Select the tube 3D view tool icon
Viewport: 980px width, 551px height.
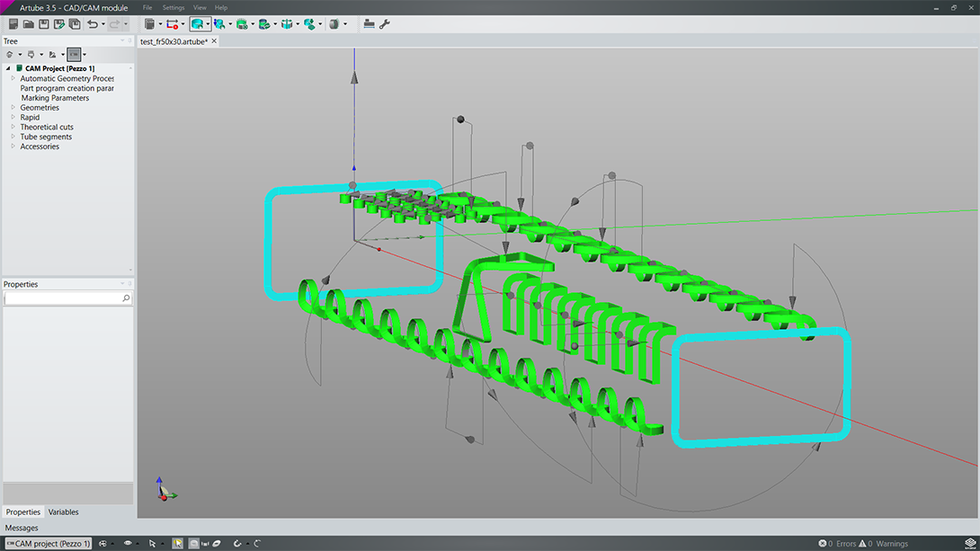pyautogui.click(x=200, y=23)
